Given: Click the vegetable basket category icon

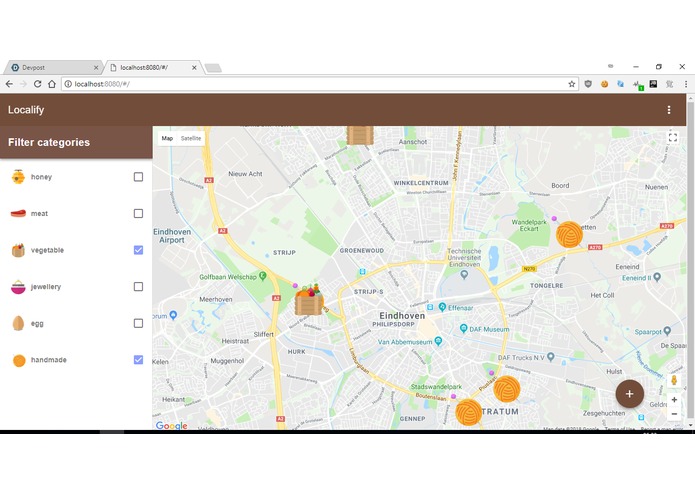Looking at the screenshot, I should click(18, 250).
